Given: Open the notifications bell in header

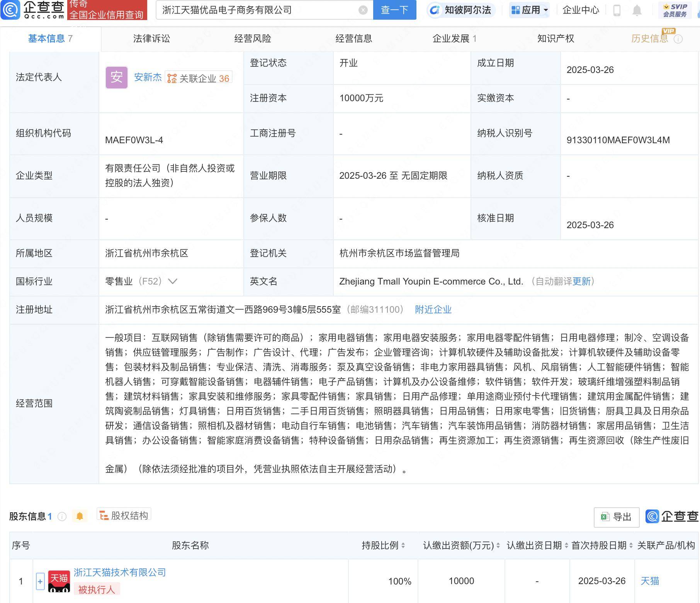Looking at the screenshot, I should click(x=637, y=10).
